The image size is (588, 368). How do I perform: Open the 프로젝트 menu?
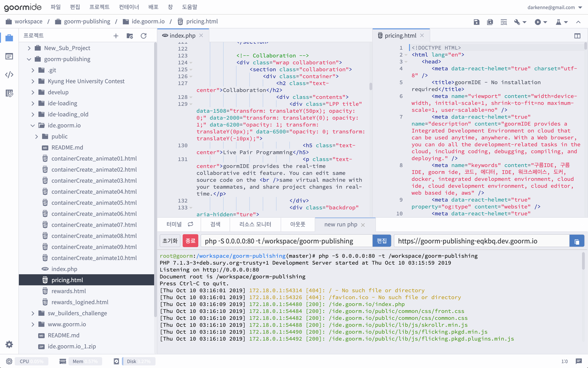pyautogui.click(x=99, y=7)
